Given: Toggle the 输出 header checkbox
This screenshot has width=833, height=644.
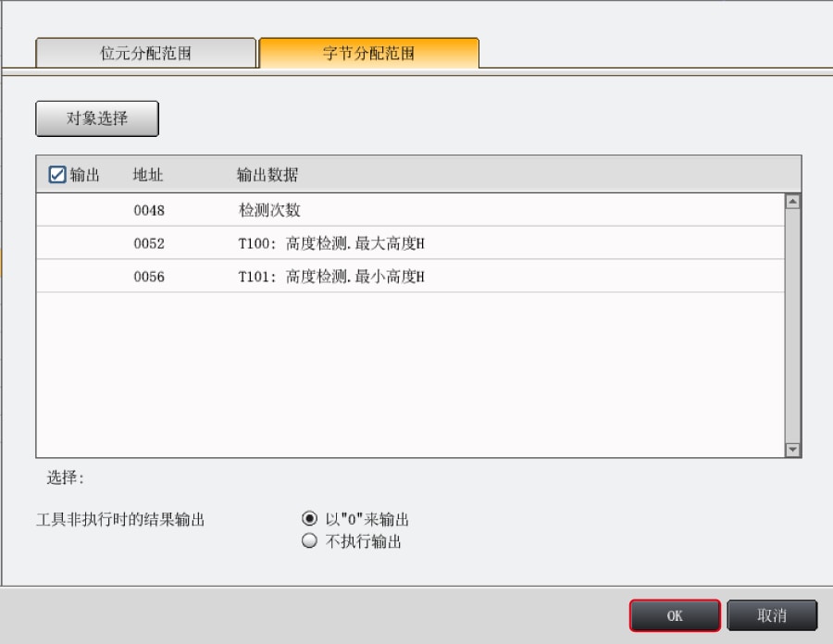Looking at the screenshot, I should coord(57,175).
